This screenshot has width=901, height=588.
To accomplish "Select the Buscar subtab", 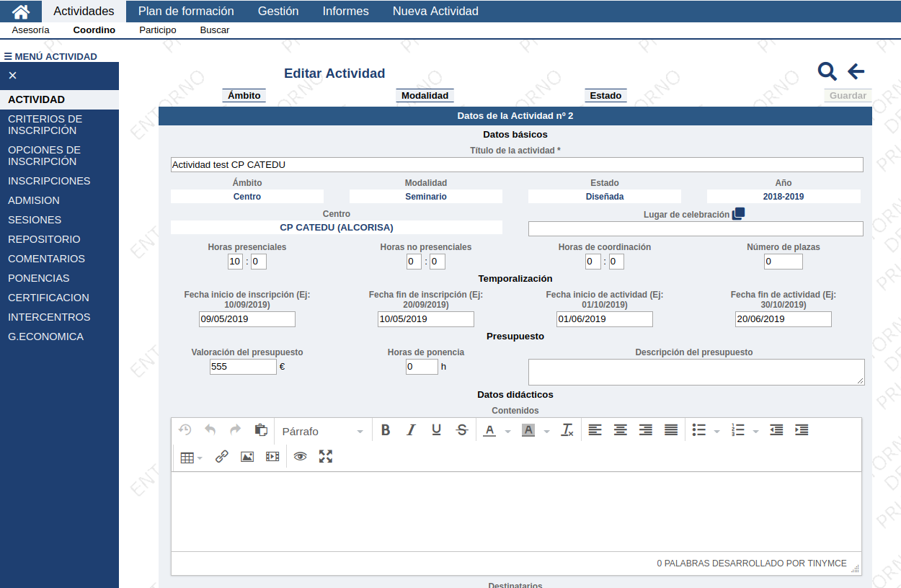I will coord(215,30).
